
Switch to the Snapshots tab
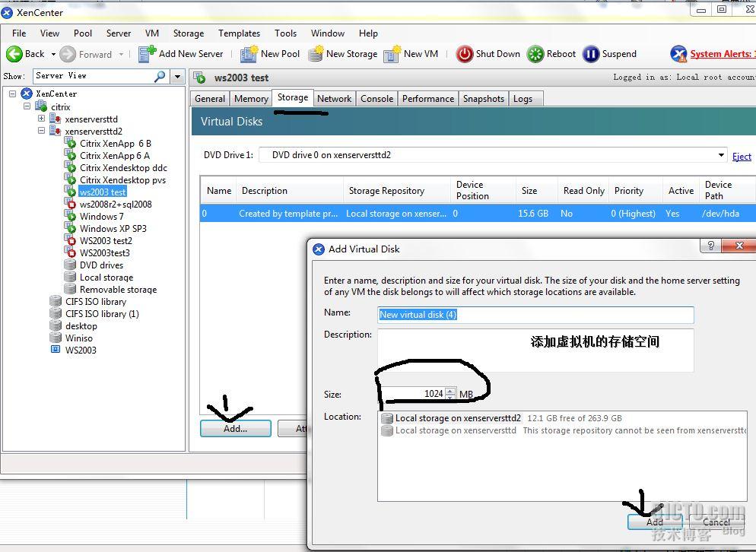[x=484, y=98]
